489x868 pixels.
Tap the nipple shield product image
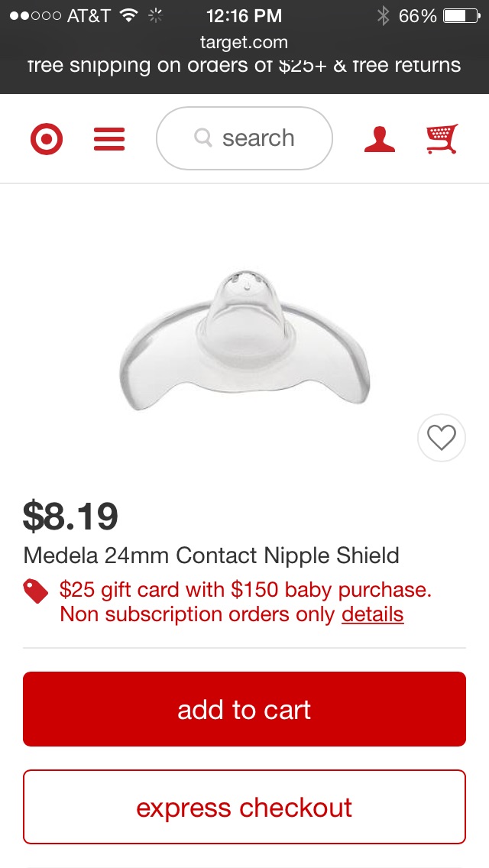(244, 341)
